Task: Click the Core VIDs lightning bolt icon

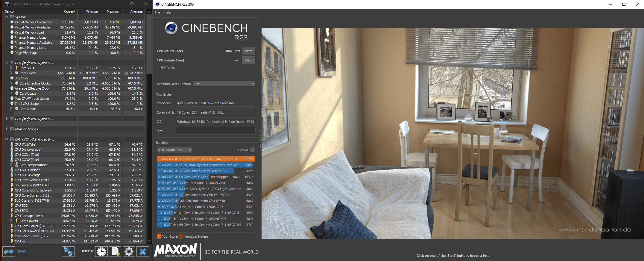Action: pyautogui.click(x=17, y=68)
